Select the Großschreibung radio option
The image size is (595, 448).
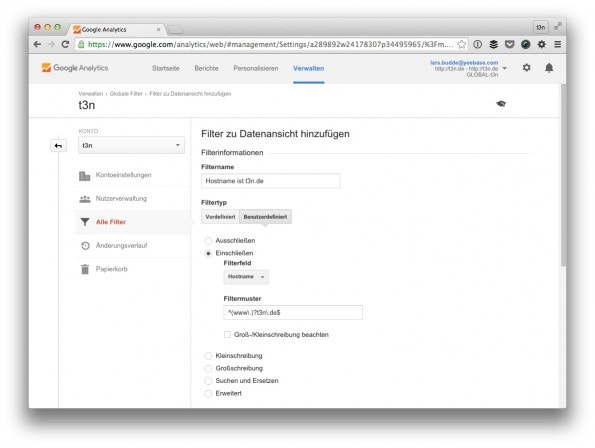pos(208,368)
